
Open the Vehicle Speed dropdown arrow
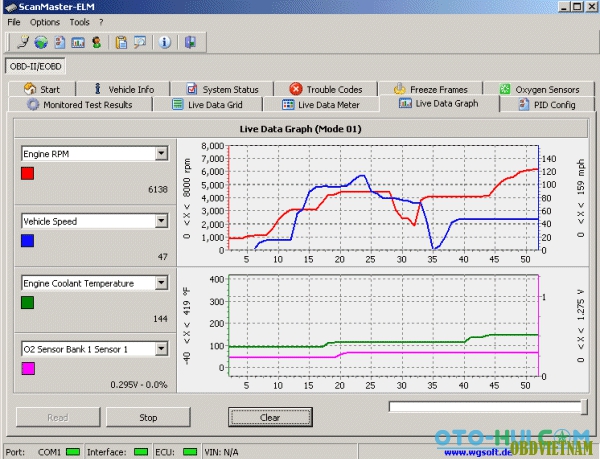pos(161,221)
